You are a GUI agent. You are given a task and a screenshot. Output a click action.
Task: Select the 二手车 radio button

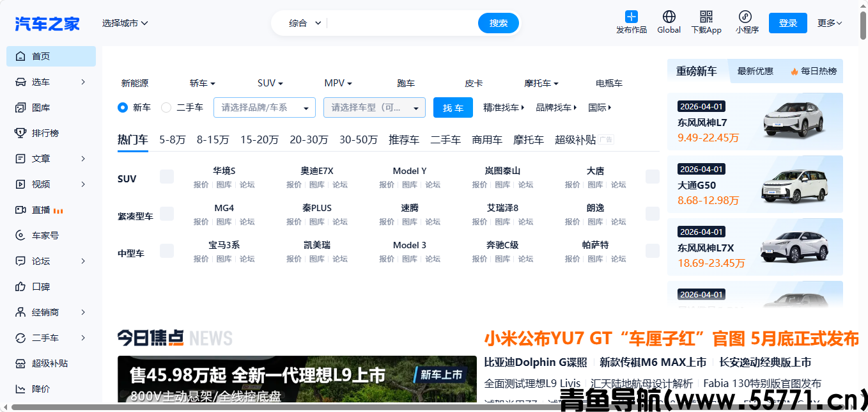166,107
